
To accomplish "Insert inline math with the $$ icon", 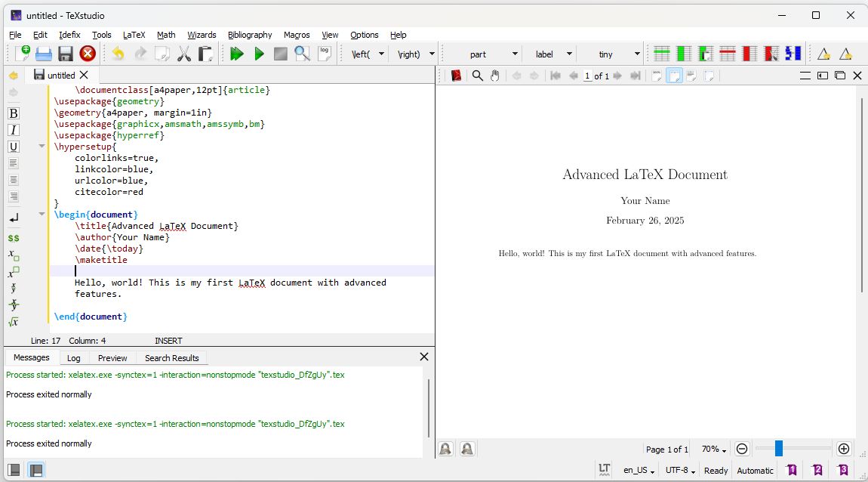I will [14, 238].
